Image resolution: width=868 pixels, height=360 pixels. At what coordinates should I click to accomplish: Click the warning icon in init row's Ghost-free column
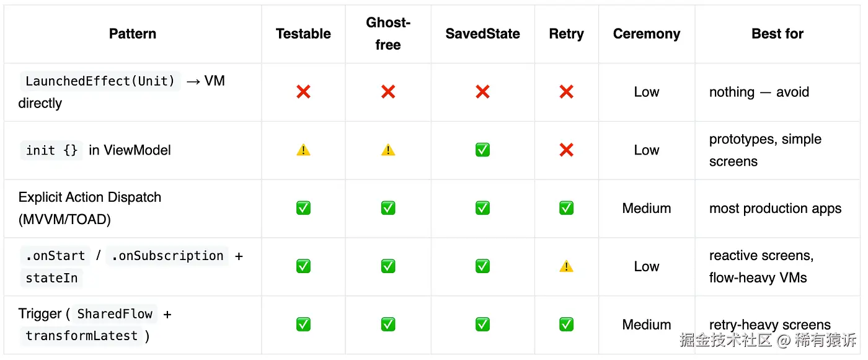tap(388, 150)
